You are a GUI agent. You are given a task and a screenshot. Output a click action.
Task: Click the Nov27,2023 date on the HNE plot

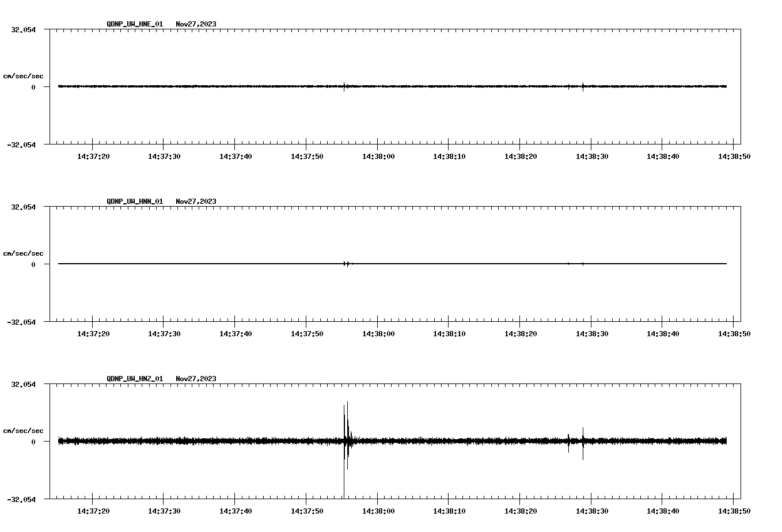tap(196, 24)
